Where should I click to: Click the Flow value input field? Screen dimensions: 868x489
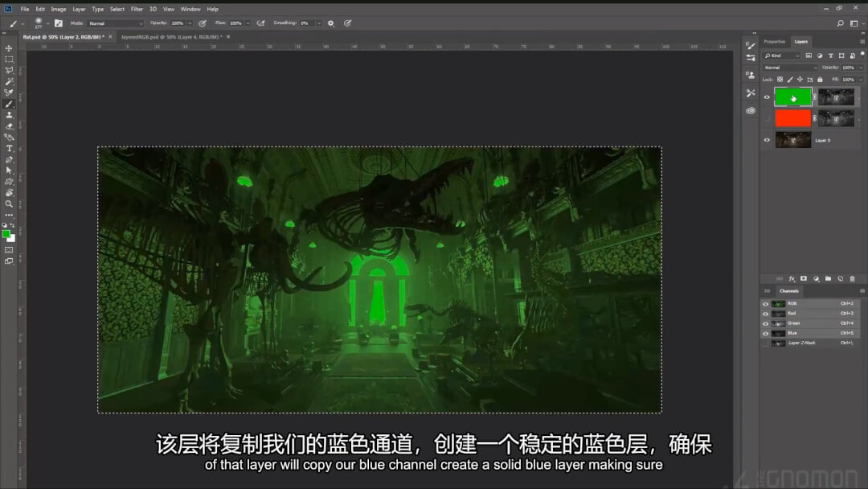pos(235,23)
